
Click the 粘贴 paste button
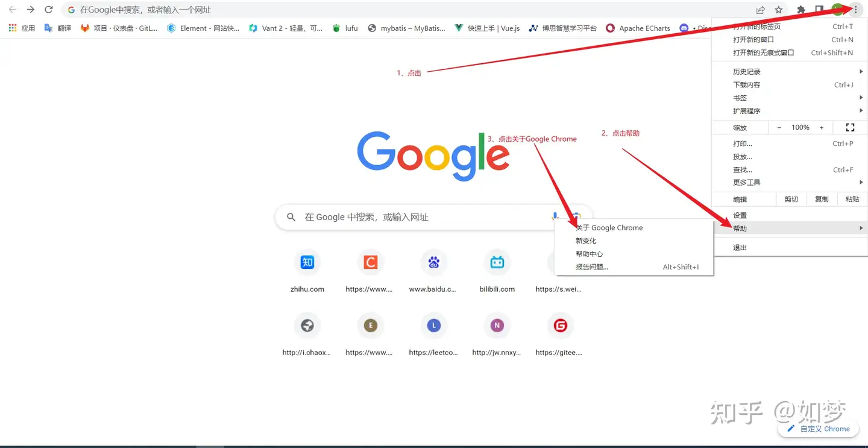pyautogui.click(x=852, y=199)
